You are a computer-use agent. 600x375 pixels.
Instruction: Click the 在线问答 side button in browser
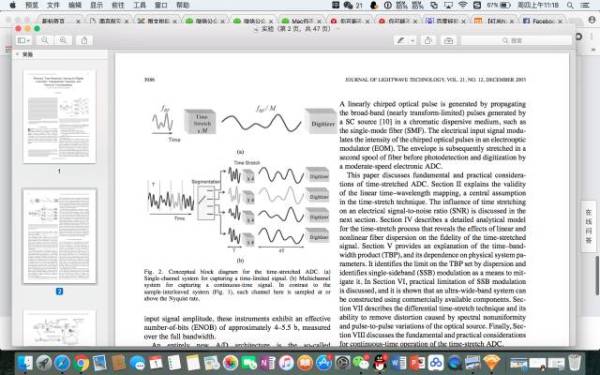tap(589, 226)
